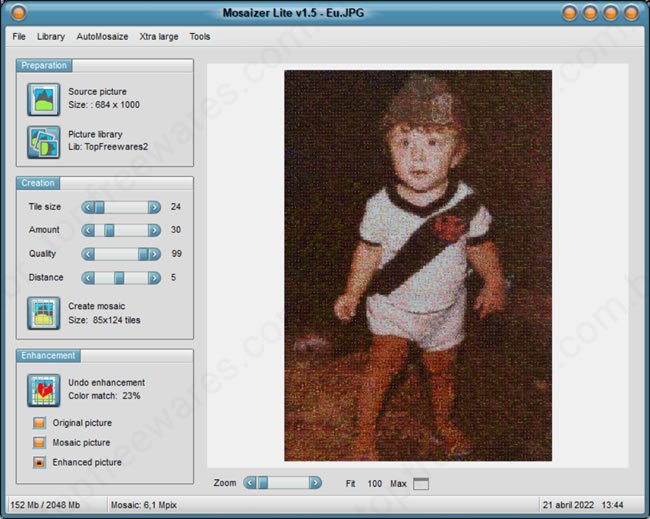Open the Xtra large menu
Image resolution: width=650 pixels, height=519 pixels.
click(x=159, y=37)
